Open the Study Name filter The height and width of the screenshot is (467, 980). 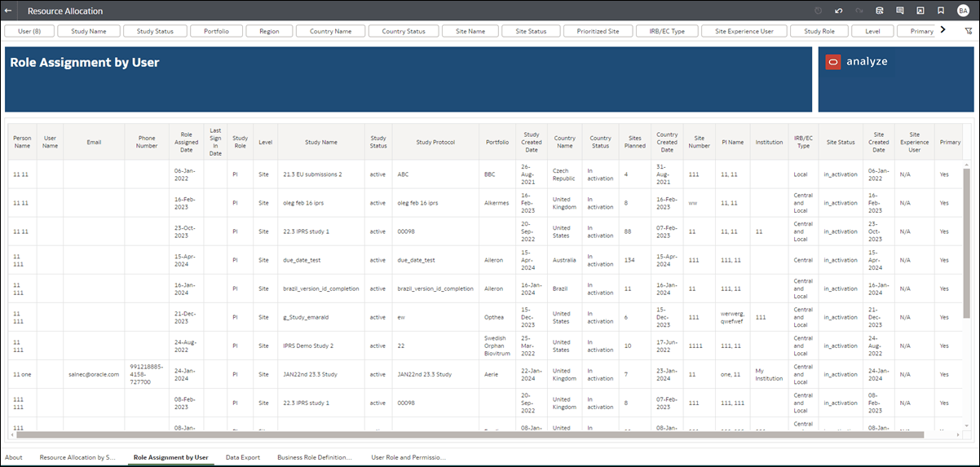coord(89,31)
